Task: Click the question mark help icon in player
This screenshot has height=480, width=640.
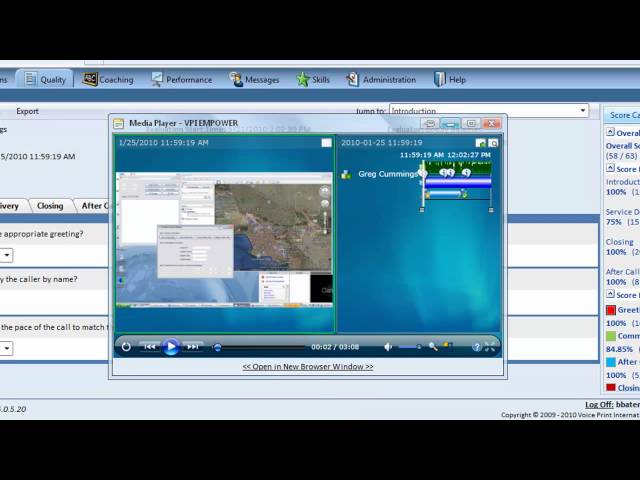Action: [476, 347]
